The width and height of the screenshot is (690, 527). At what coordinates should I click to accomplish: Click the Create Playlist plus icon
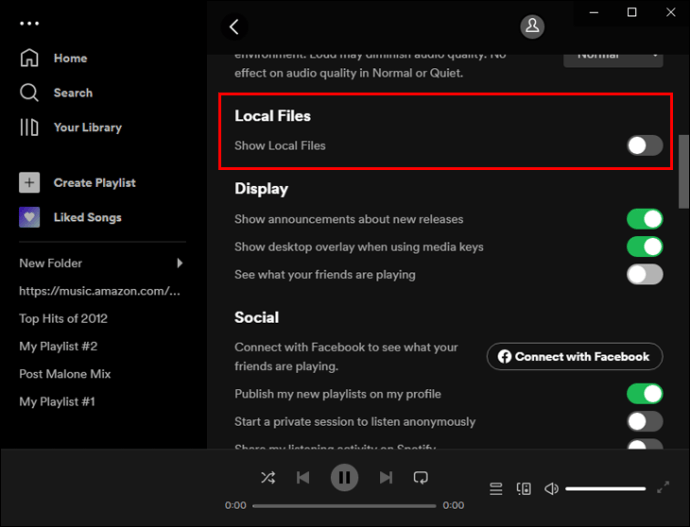[x=29, y=183]
